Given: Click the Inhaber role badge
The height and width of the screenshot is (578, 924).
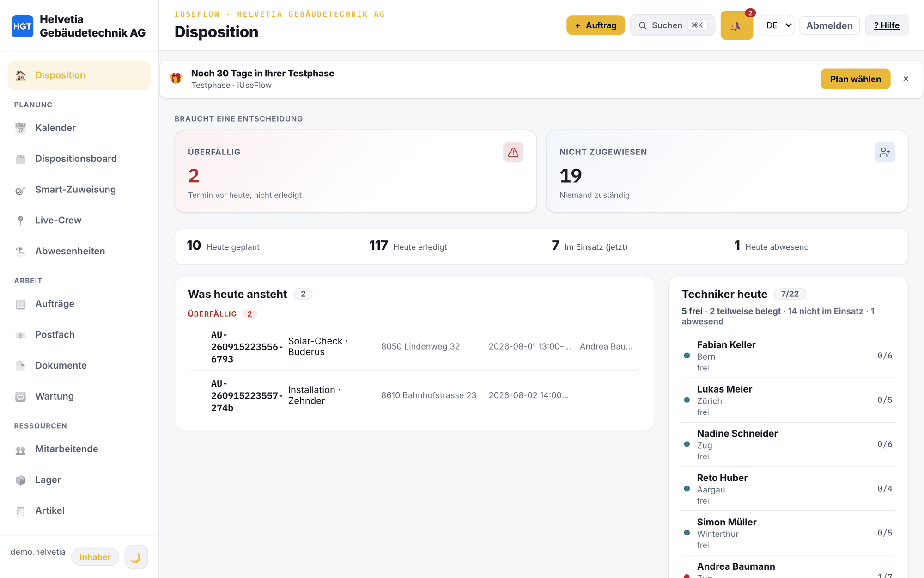Looking at the screenshot, I should pyautogui.click(x=95, y=557).
